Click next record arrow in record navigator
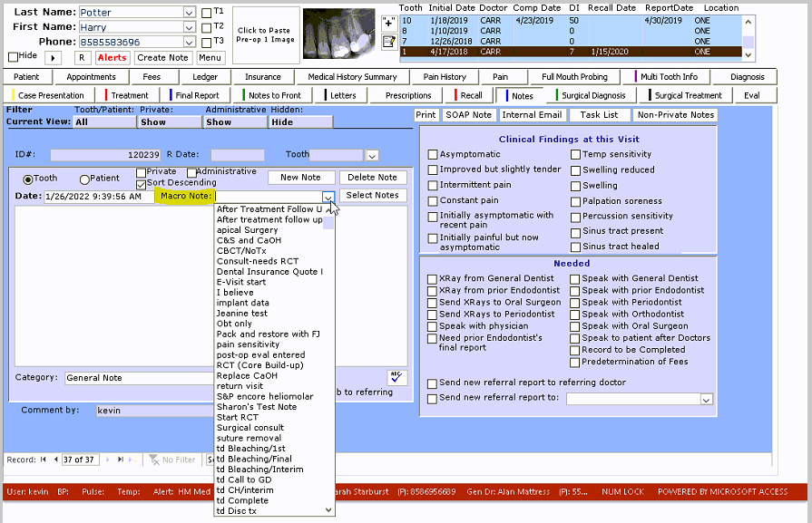The image size is (812, 523). pyautogui.click(x=107, y=460)
